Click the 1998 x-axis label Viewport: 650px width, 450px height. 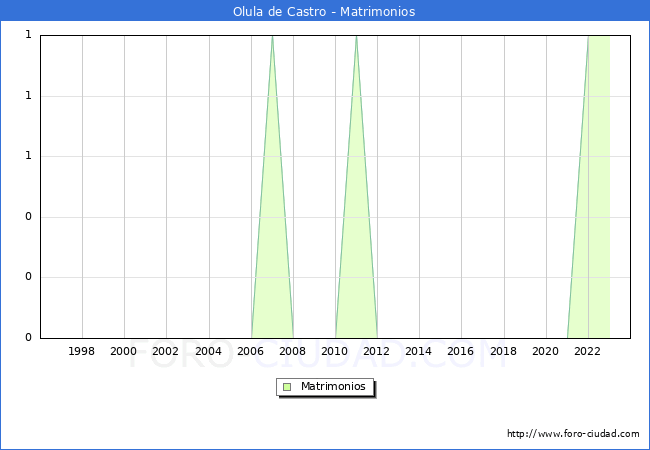click(82, 352)
